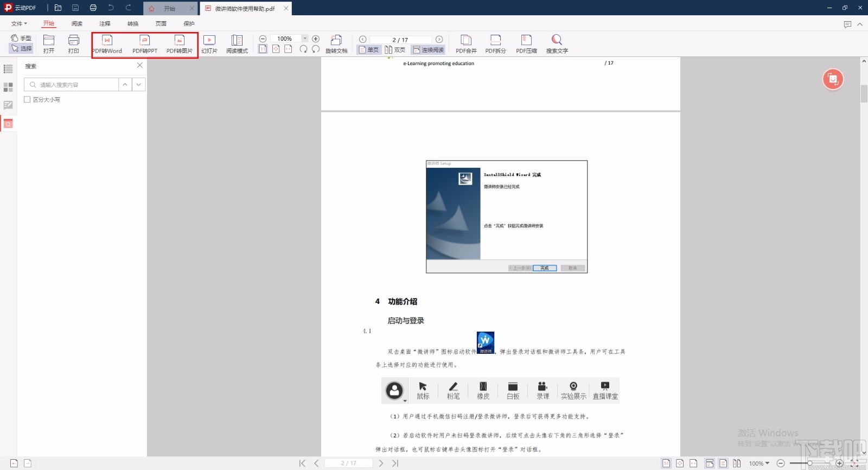The height and width of the screenshot is (470, 868).
Task: Select the 注释 ribbon tab
Action: click(105, 24)
